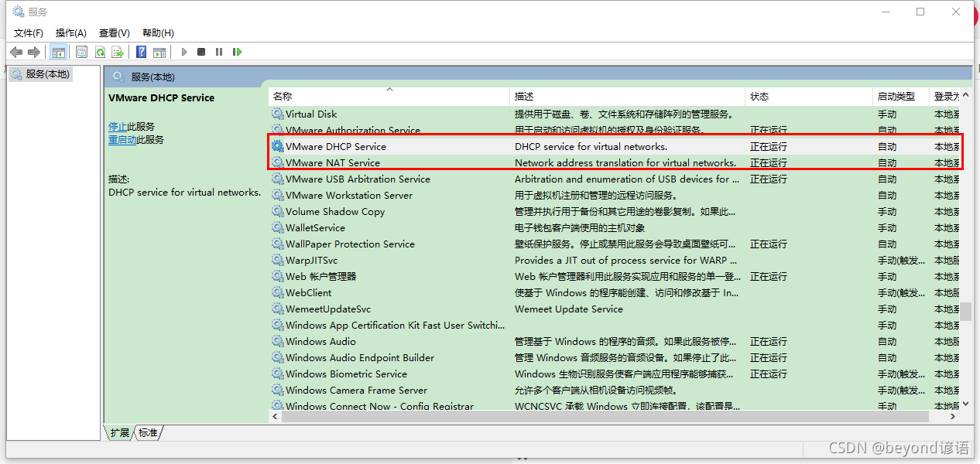The width and height of the screenshot is (980, 464).
Task: Sort by the 名称 column header
Action: [390, 97]
